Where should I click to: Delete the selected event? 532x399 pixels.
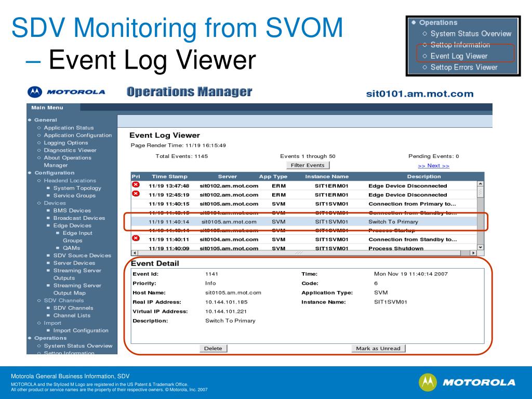pos(213,349)
